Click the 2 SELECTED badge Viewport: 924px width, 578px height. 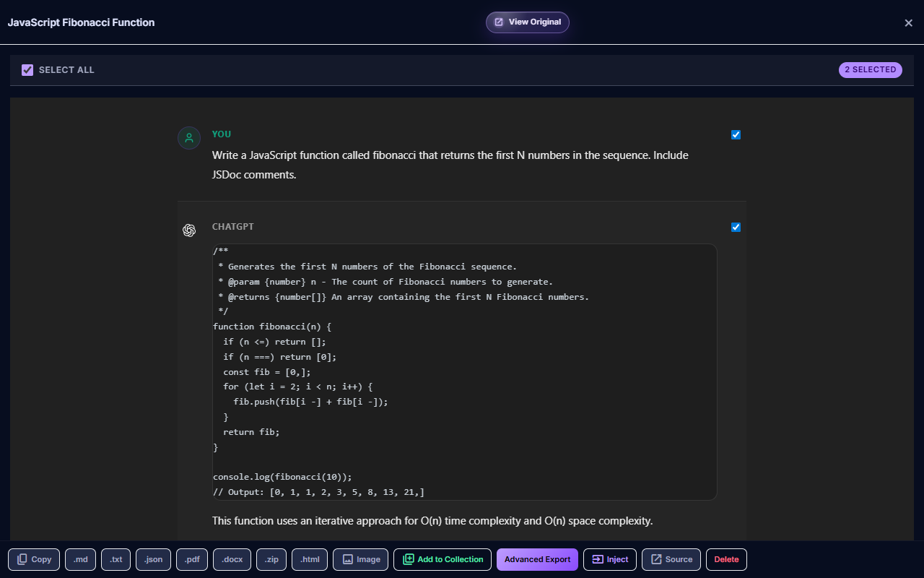(871, 69)
